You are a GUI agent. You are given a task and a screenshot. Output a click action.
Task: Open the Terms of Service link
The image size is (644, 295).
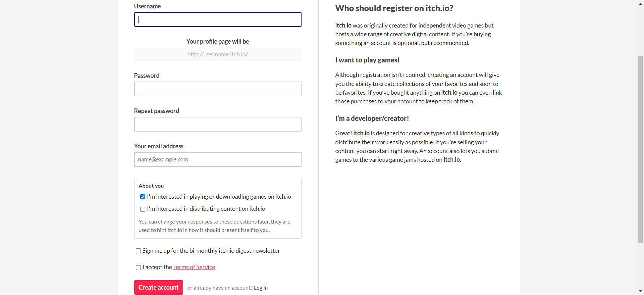point(194,267)
